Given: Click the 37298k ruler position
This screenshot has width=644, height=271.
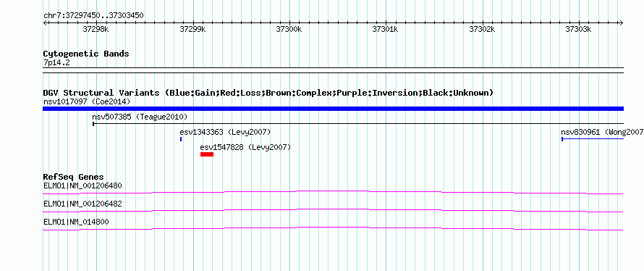Looking at the screenshot, I should click(96, 29).
